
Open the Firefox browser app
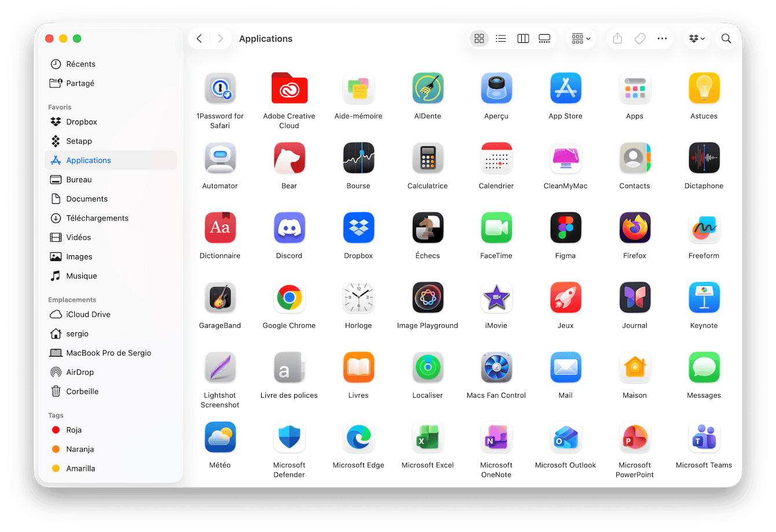point(635,228)
